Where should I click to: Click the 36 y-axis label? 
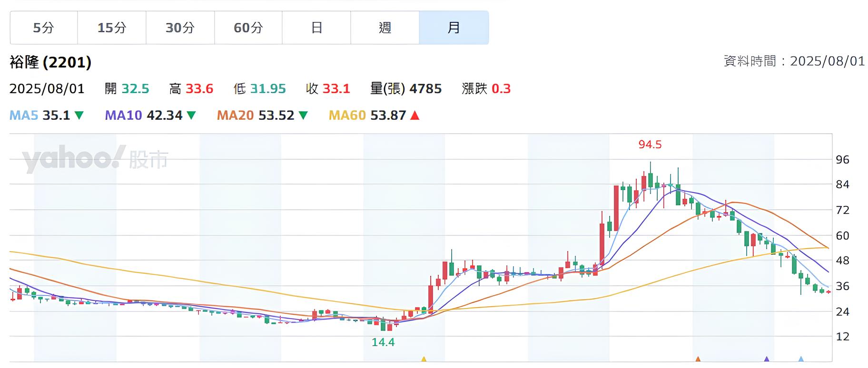point(842,286)
